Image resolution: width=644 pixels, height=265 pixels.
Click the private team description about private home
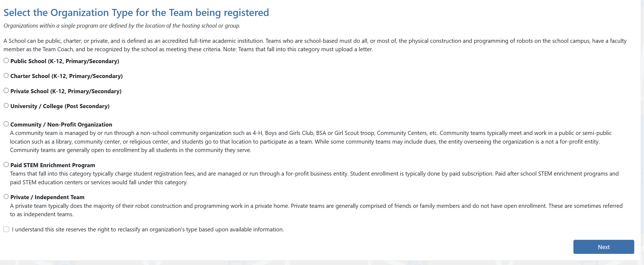(x=316, y=210)
